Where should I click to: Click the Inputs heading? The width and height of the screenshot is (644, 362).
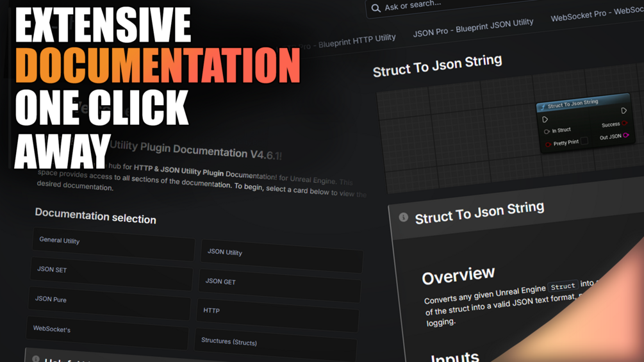click(455, 357)
